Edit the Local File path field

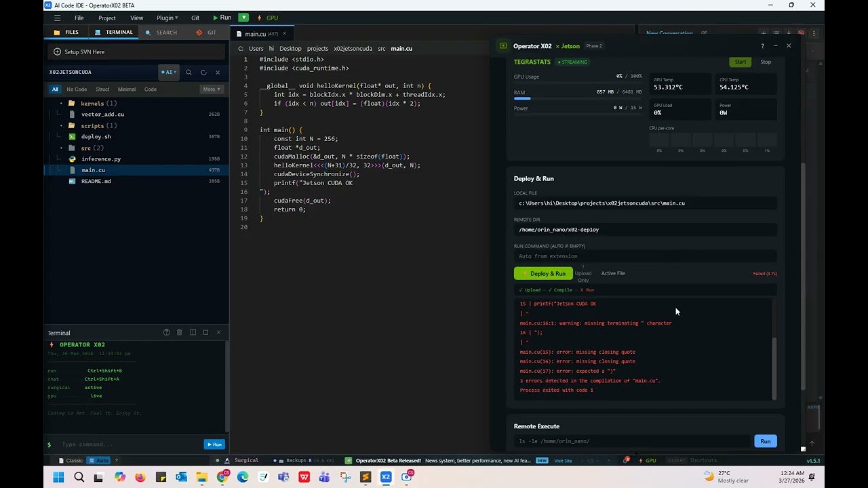click(x=645, y=203)
